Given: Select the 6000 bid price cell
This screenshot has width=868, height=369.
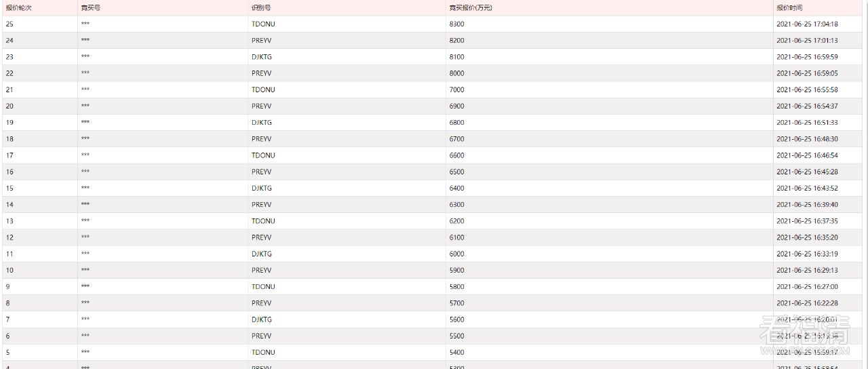Looking at the screenshot, I should (457, 254).
